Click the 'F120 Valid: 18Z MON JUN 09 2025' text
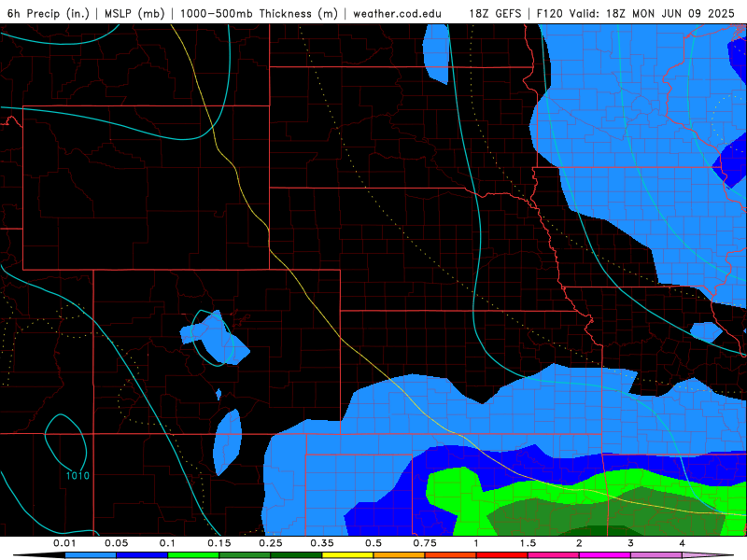 tap(636, 13)
